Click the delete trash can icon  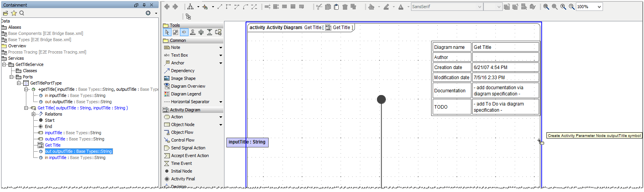pos(345,7)
